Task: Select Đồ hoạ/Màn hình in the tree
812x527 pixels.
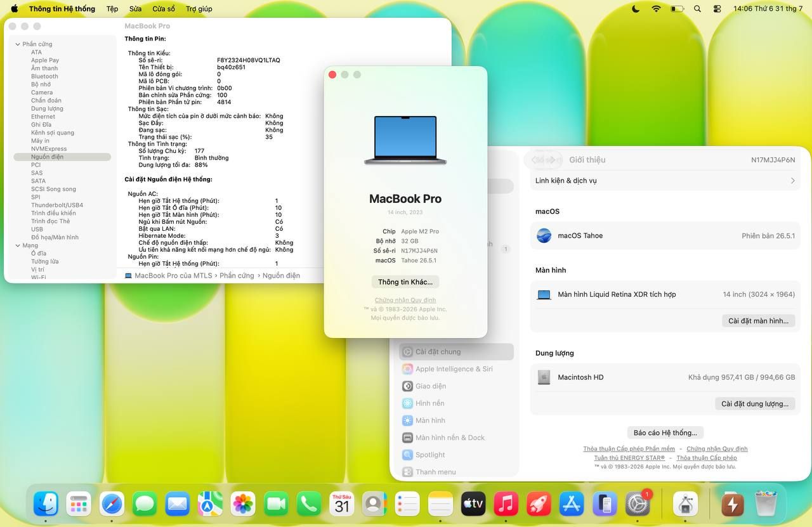Action: [55, 238]
